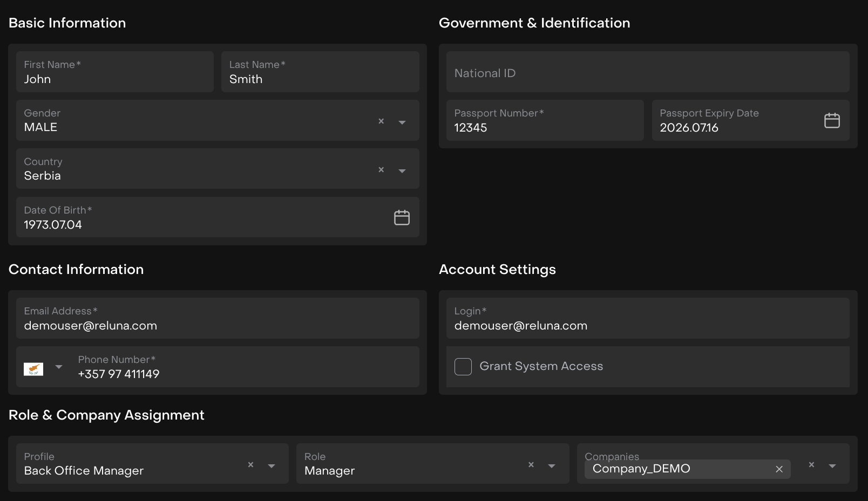This screenshot has height=501, width=868.
Task: Click the National ID field
Action: tap(648, 73)
